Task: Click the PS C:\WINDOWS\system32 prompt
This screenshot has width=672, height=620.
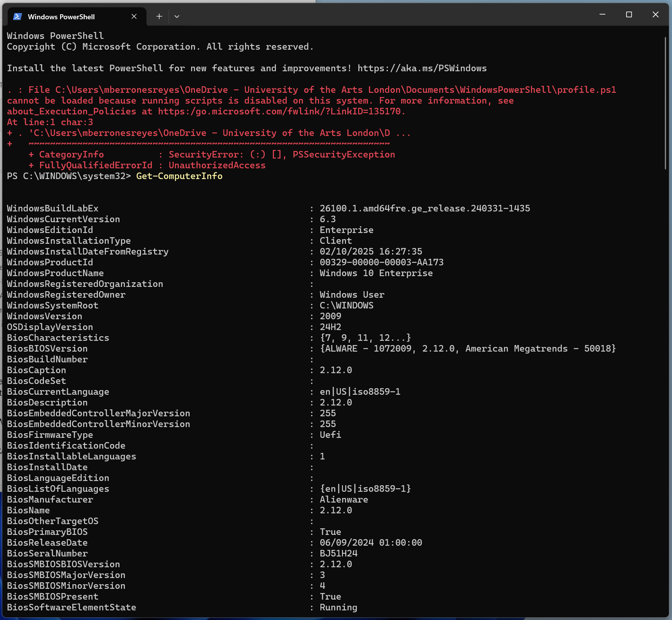Action: click(x=67, y=176)
